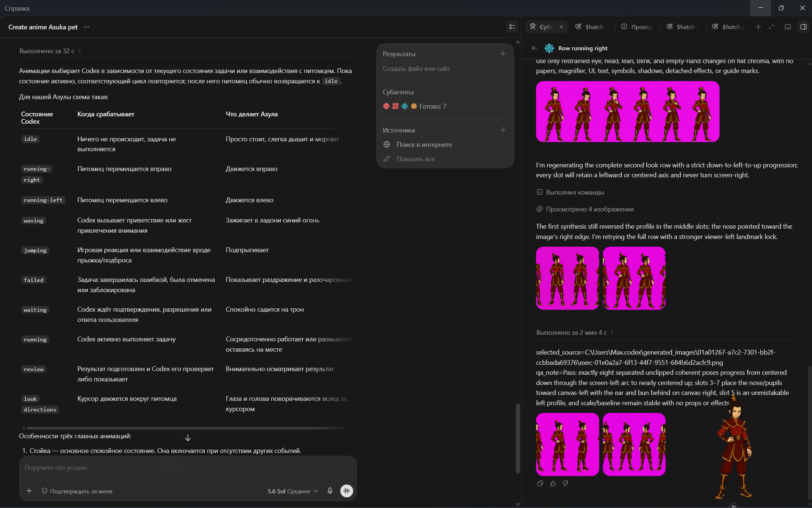The image size is (812, 508).
Task: Attach a file with the plus icon
Action: coord(29,491)
